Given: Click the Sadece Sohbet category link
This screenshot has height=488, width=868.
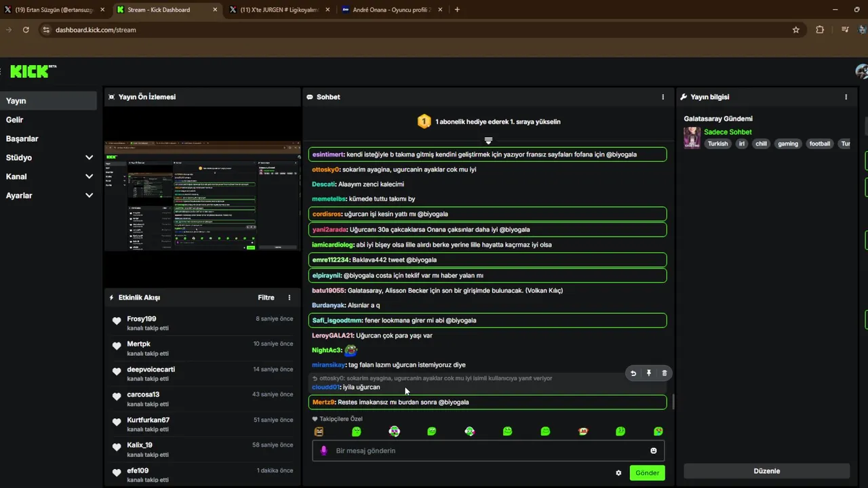Looking at the screenshot, I should click(x=728, y=132).
